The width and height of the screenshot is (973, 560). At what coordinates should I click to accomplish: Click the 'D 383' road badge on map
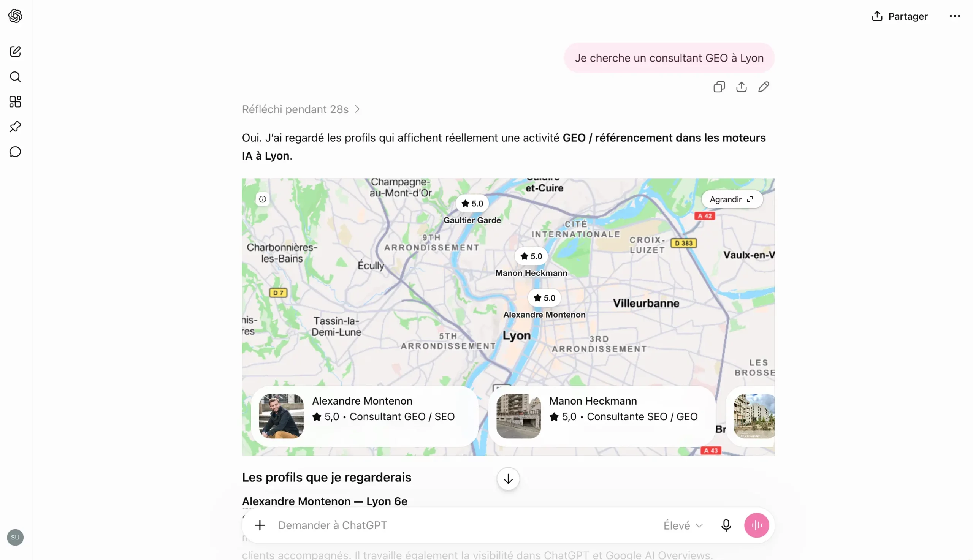pyautogui.click(x=683, y=243)
